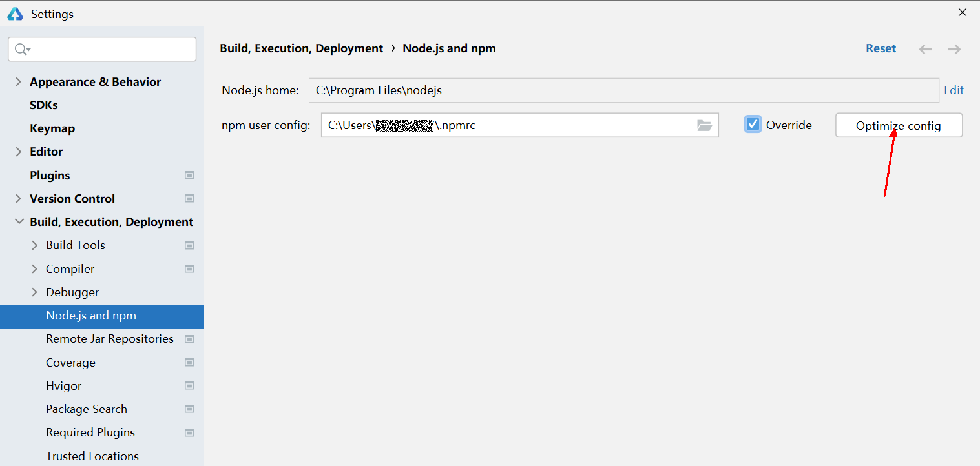Screen dimensions: 980x466
Task: Click project-level icon beside Hvigor
Action: pos(189,385)
